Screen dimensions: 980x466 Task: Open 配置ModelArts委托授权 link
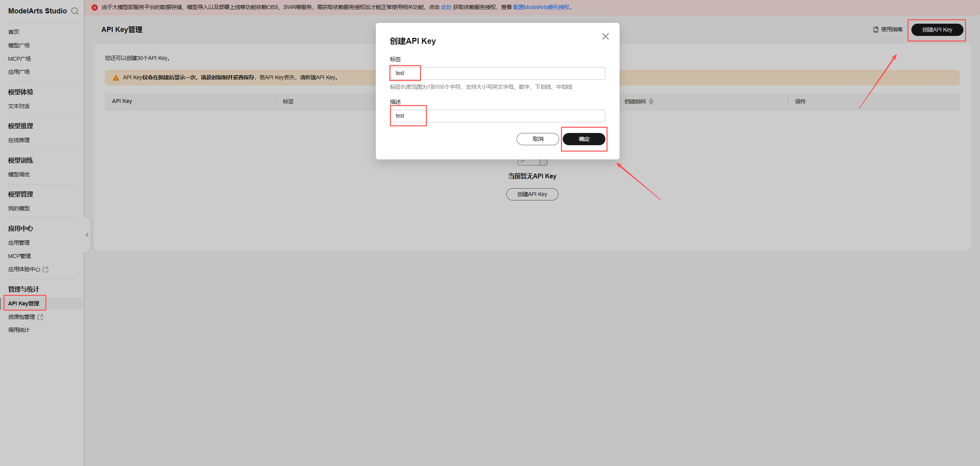(x=541, y=7)
